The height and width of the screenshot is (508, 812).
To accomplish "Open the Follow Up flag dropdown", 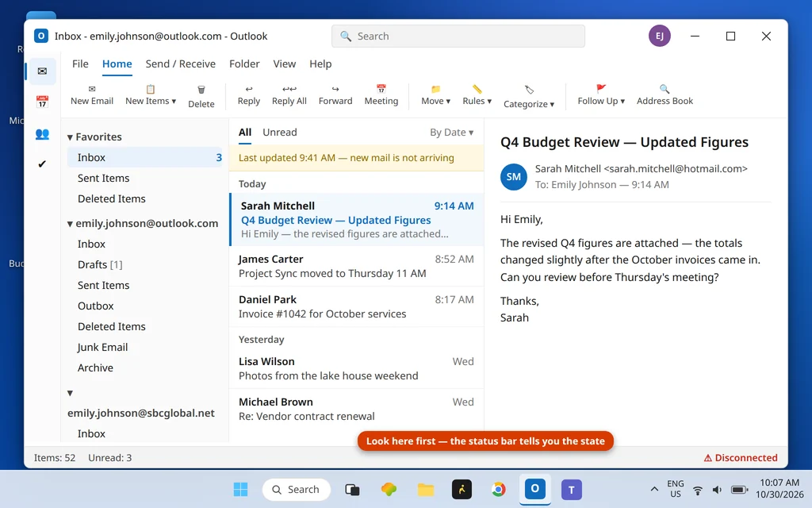I will [601, 95].
